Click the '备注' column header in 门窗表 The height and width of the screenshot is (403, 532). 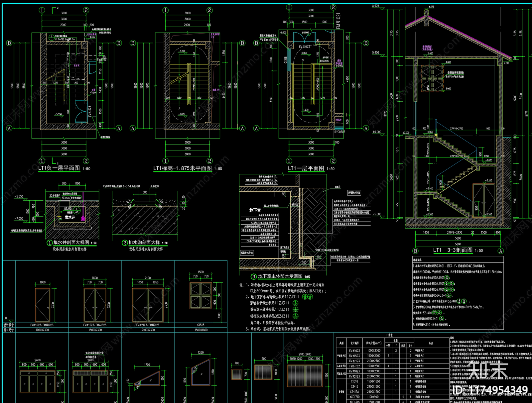431,343
